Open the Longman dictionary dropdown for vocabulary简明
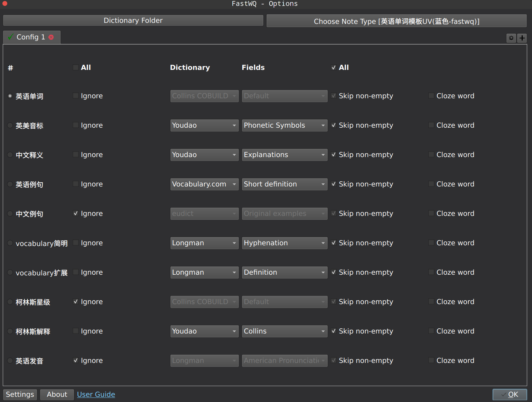Image resolution: width=532 pixels, height=402 pixels. pyautogui.click(x=204, y=243)
